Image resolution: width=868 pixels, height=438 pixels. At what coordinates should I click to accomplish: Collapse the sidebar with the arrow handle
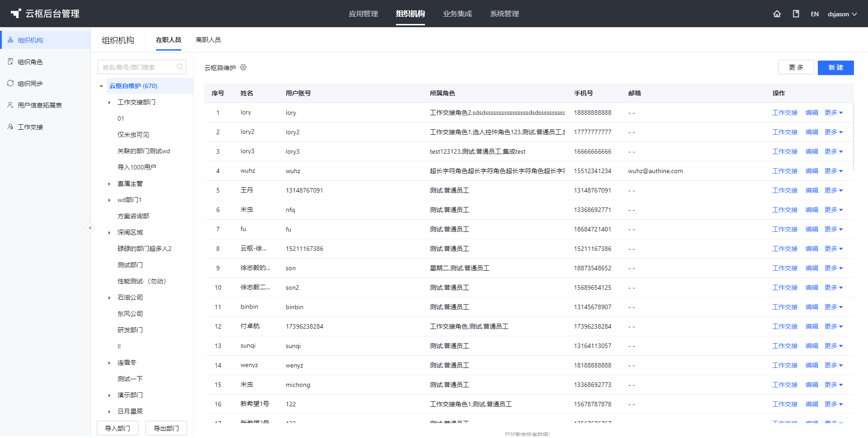pyautogui.click(x=90, y=228)
